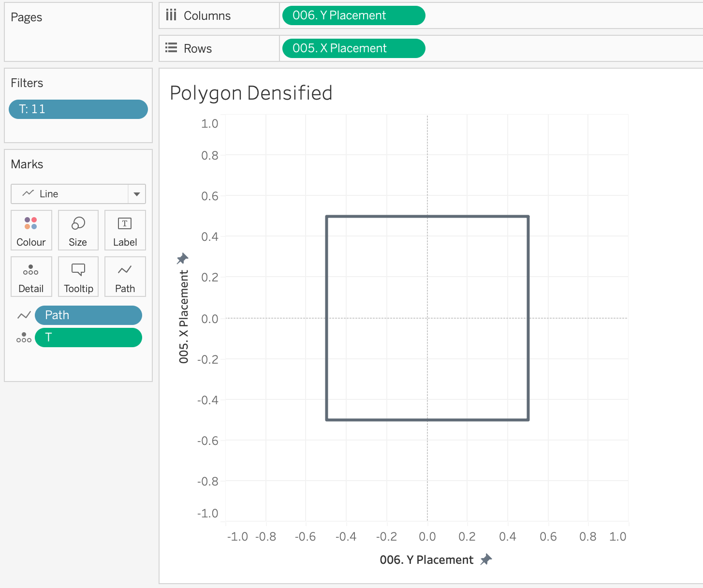Open the Colour marks card
703x588 pixels.
pos(31,230)
